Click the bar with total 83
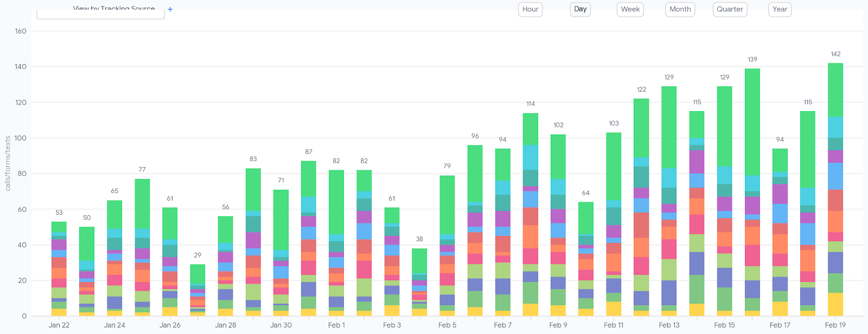This screenshot has width=868, height=334. click(253, 242)
